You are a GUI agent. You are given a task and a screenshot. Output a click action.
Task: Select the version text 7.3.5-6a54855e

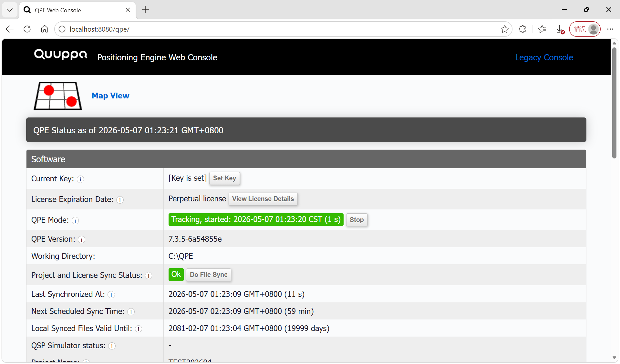[x=195, y=239]
